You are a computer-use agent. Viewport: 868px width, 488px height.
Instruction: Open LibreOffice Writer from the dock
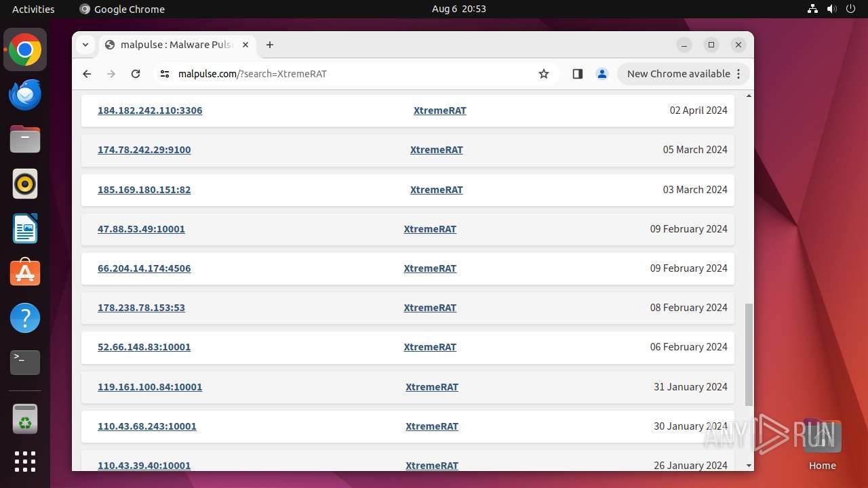click(x=25, y=229)
